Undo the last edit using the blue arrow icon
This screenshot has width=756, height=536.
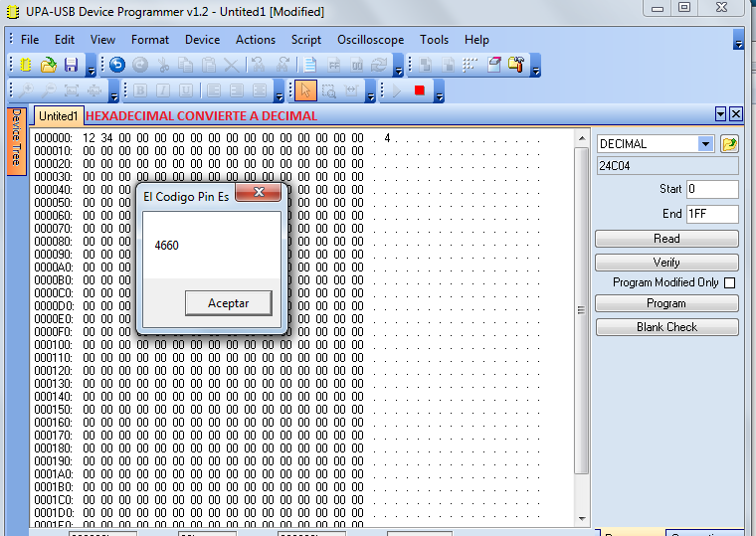pyautogui.click(x=117, y=65)
